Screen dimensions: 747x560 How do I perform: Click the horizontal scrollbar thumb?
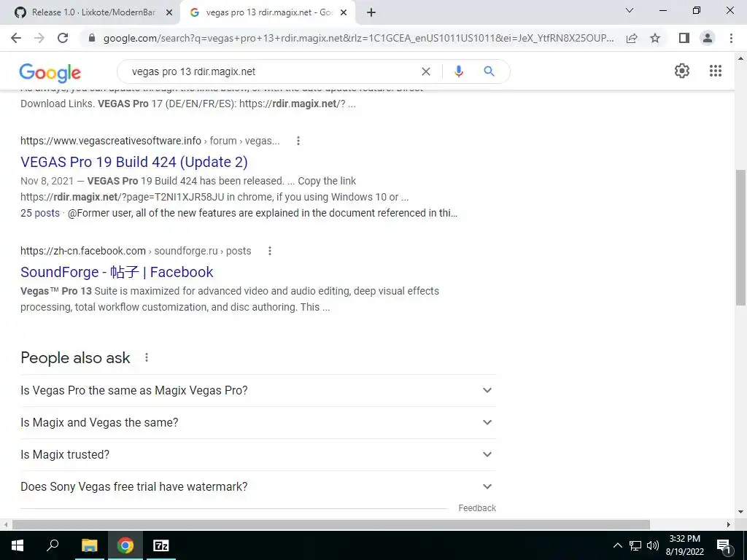coord(330,525)
